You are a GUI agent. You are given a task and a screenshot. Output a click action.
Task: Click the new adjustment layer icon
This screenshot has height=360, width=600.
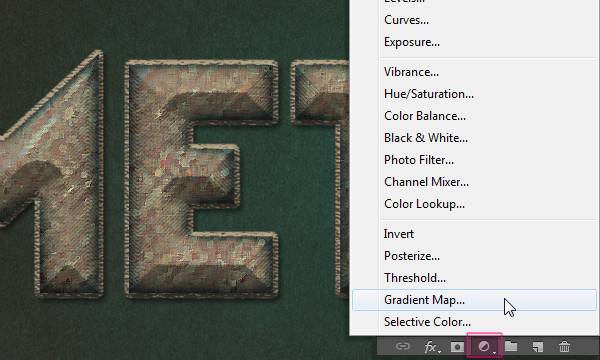(x=484, y=347)
